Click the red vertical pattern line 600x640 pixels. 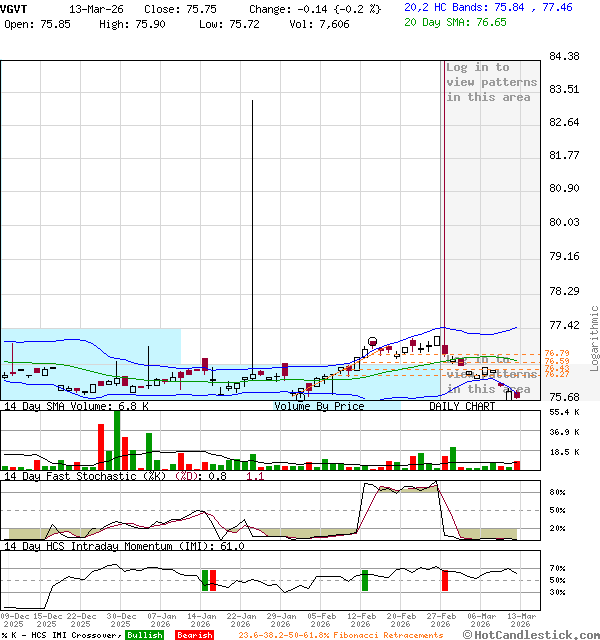pos(443,200)
